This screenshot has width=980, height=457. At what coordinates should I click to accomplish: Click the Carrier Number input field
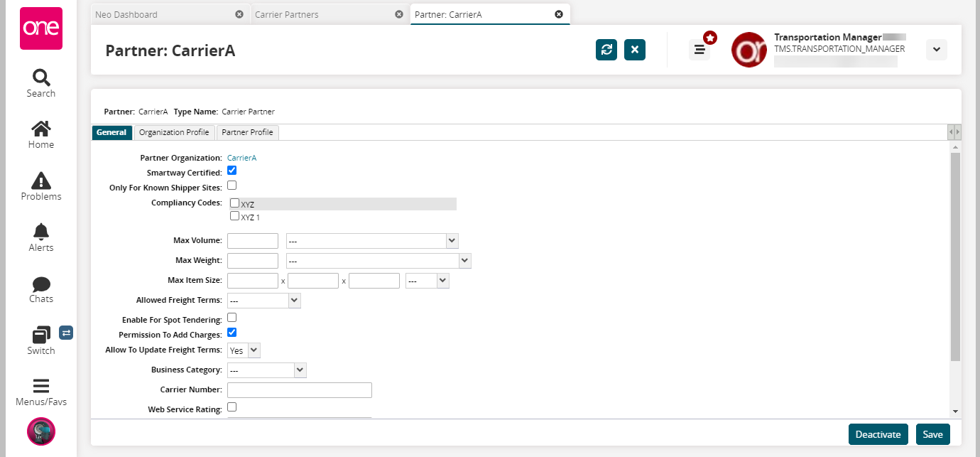coord(300,390)
